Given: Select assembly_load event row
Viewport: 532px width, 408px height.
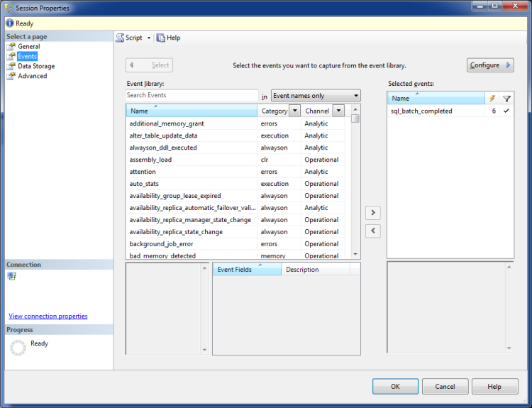Looking at the screenshot, I should coord(235,160).
